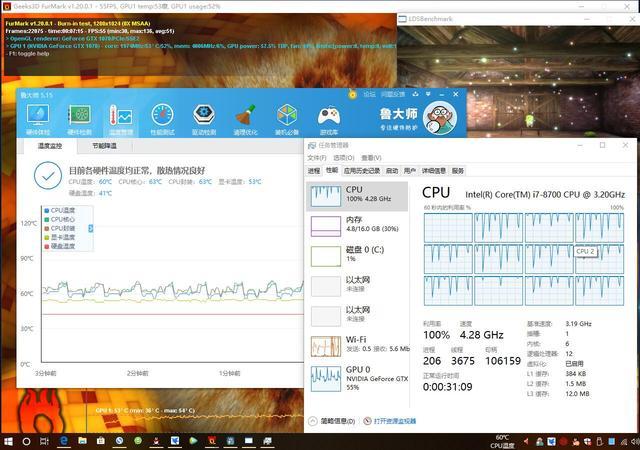Open the 服务 tab in Task Manager
The width and height of the screenshot is (640, 450).
[x=458, y=171]
